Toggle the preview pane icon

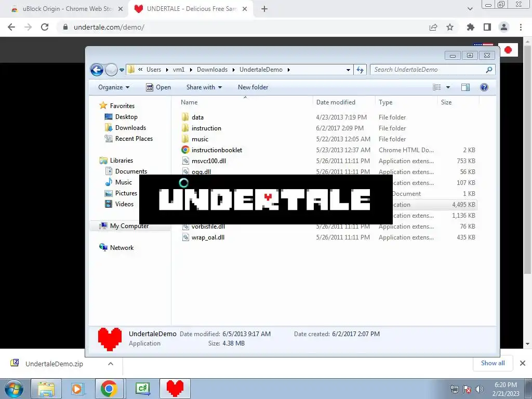(x=465, y=87)
